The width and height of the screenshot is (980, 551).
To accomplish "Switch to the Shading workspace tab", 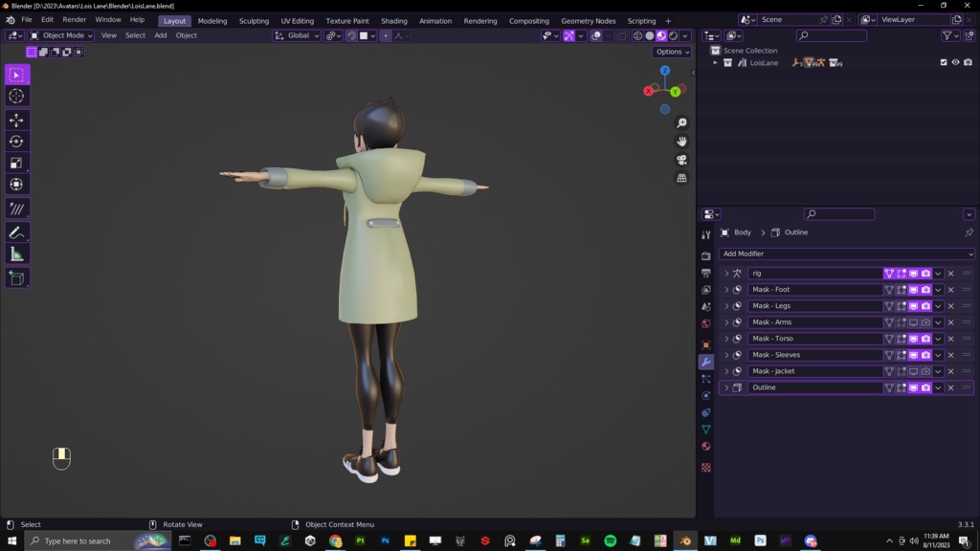I will coord(393,20).
